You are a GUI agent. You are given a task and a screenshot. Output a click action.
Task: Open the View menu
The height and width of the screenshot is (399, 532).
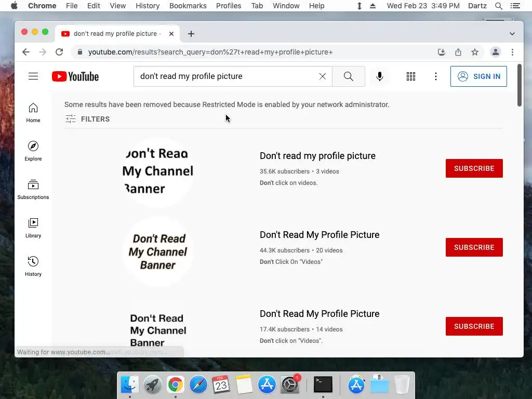click(118, 6)
